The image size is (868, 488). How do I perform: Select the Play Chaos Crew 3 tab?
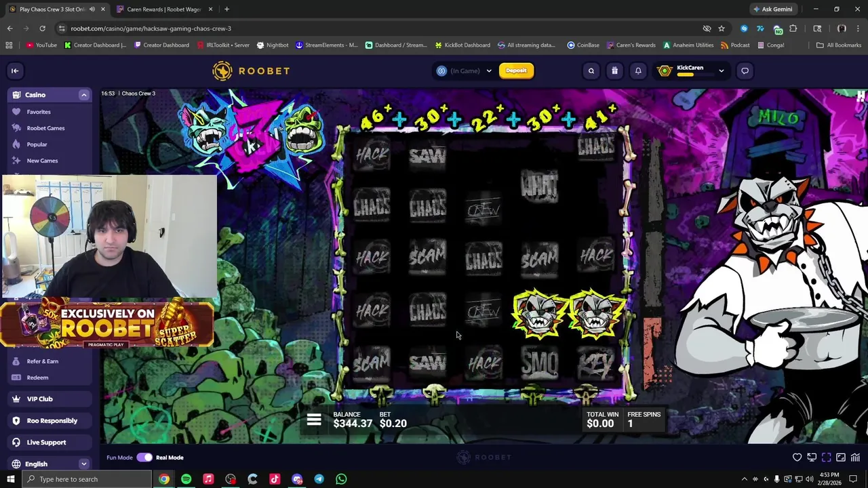coord(57,9)
